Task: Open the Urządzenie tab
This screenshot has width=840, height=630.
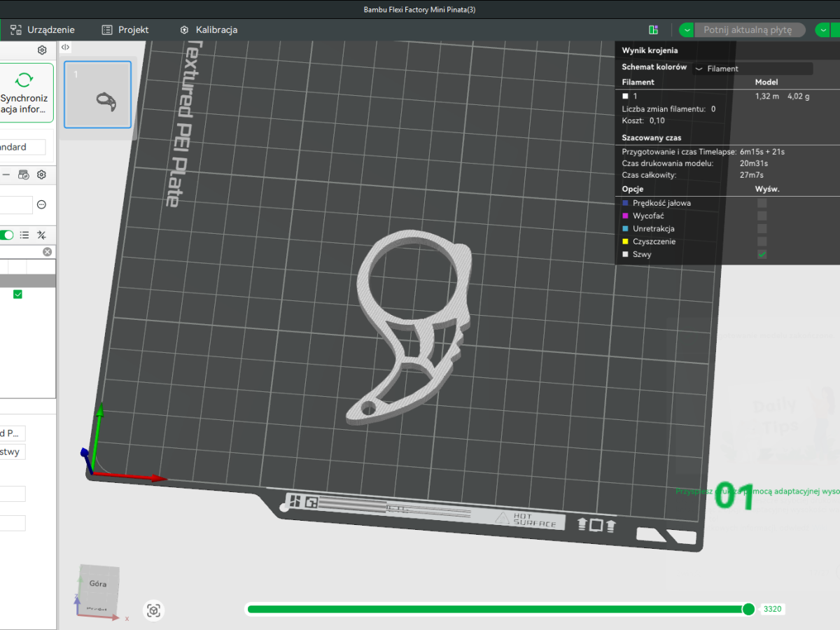Action: coord(43,30)
